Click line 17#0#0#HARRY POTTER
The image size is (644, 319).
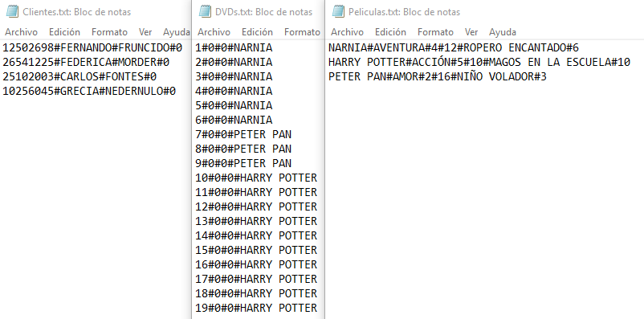click(256, 279)
